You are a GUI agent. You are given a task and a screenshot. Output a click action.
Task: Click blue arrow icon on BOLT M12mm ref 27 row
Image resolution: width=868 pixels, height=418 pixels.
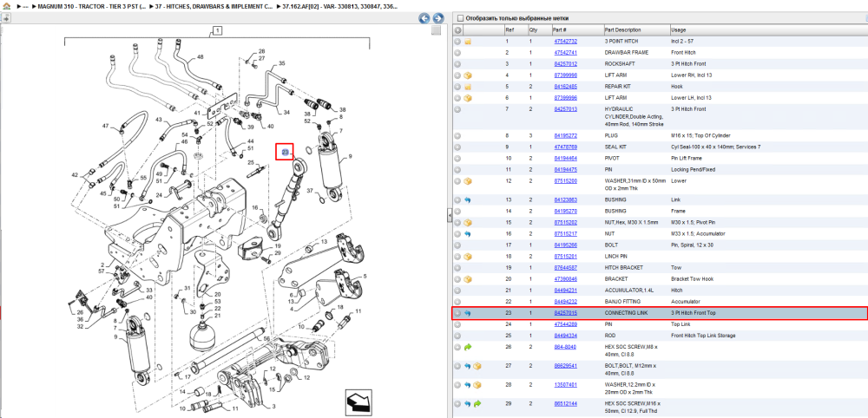(468, 366)
